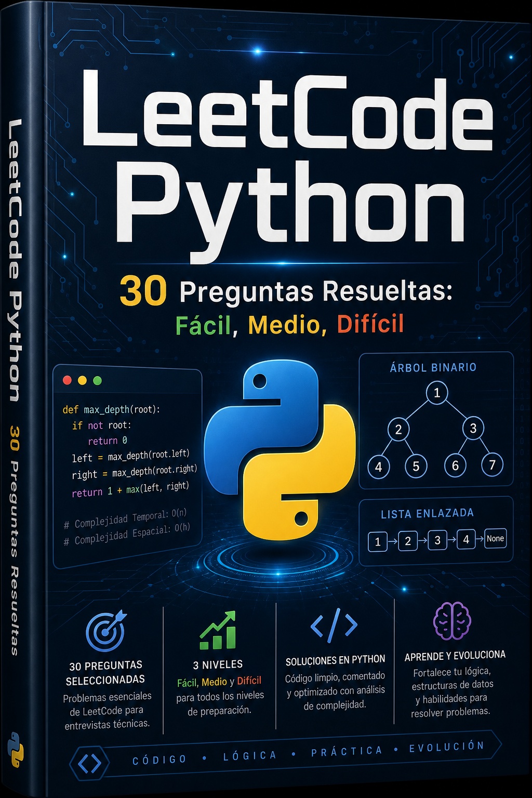Click 'CÓDIGO' in the bottom banner
This screenshot has height=798, width=532.
pyautogui.click(x=159, y=760)
